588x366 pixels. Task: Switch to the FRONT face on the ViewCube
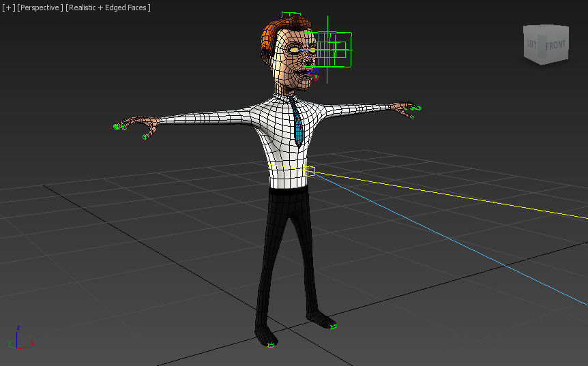pos(556,46)
